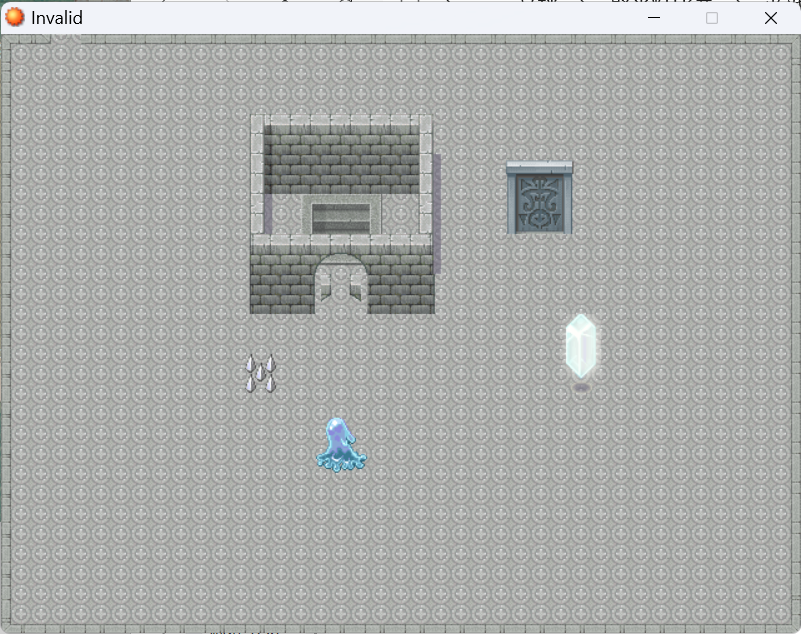Close the Invalid game window
This screenshot has height=634, width=801.
click(771, 18)
